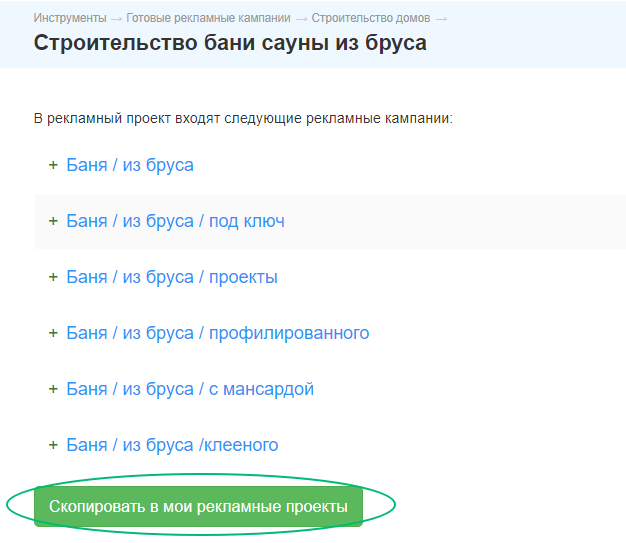Expand plus icon for 'проекты' campaign

(x=53, y=277)
